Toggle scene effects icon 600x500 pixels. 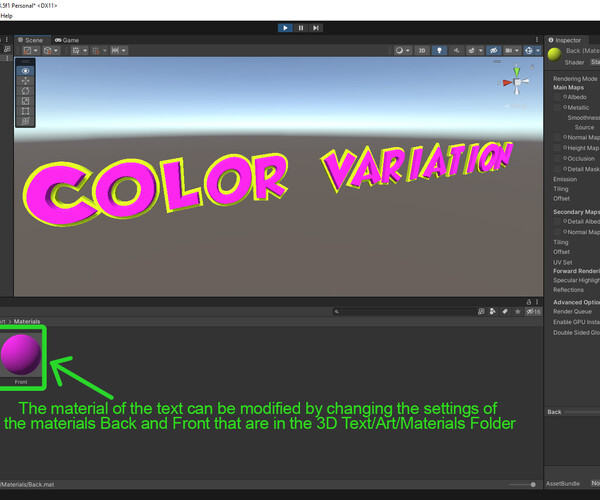click(x=472, y=50)
